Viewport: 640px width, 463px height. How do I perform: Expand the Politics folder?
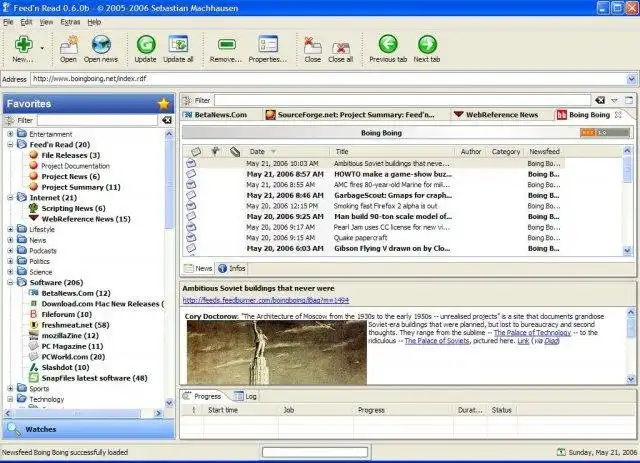click(x=11, y=261)
